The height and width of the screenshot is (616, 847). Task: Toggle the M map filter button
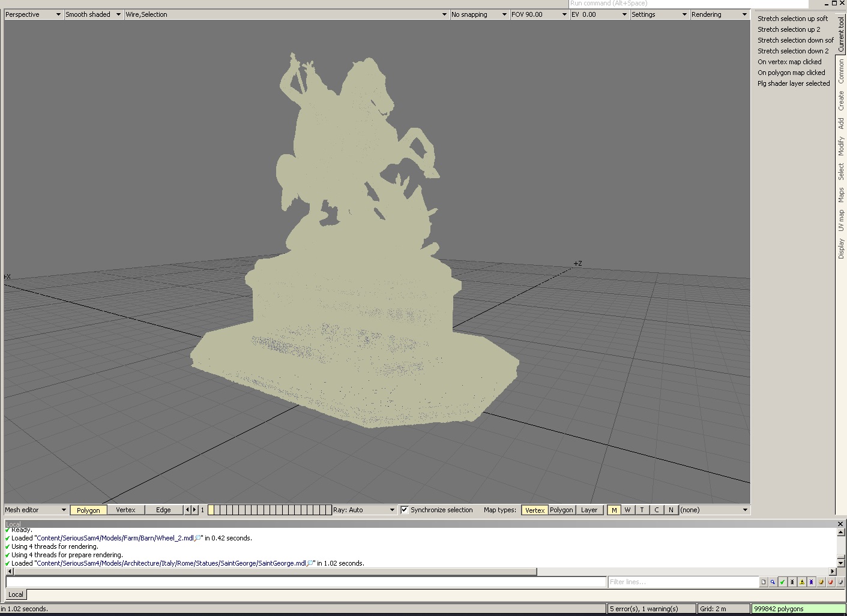(614, 510)
